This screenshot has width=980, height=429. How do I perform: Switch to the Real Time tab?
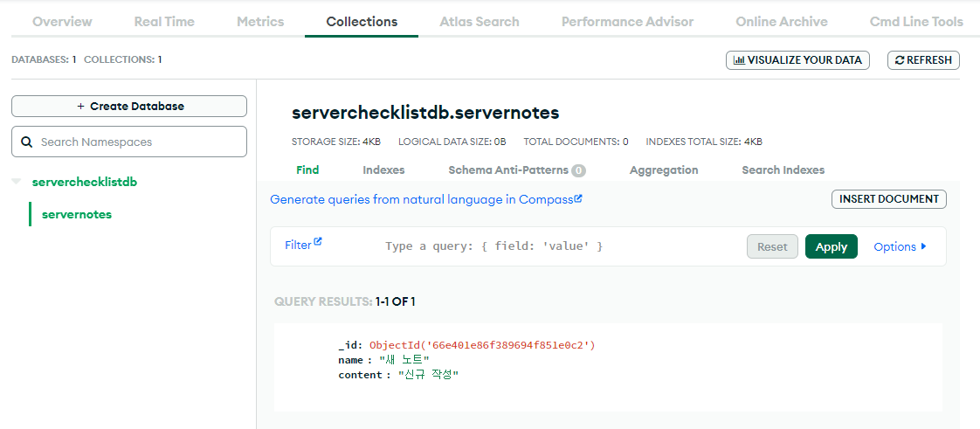[164, 21]
